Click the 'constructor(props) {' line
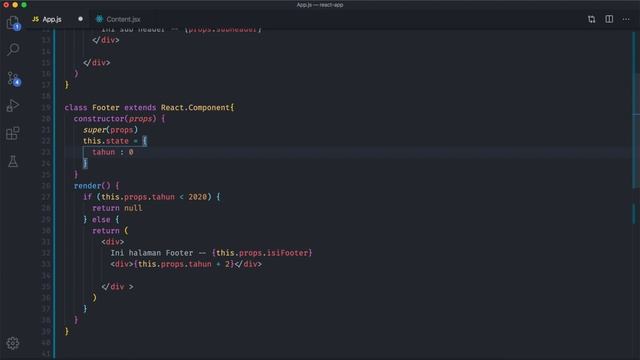 pyautogui.click(x=119, y=118)
